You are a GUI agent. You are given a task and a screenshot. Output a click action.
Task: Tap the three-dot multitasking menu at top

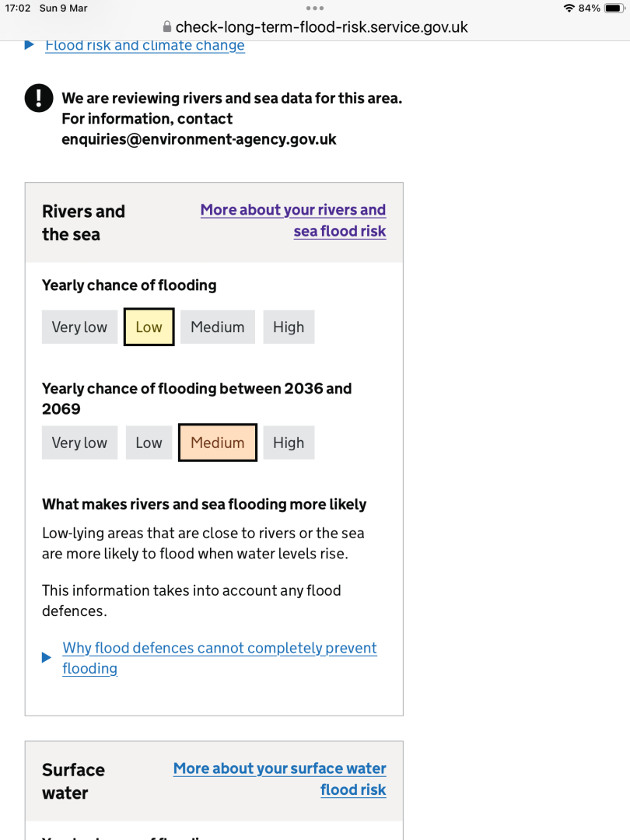pyautogui.click(x=315, y=9)
